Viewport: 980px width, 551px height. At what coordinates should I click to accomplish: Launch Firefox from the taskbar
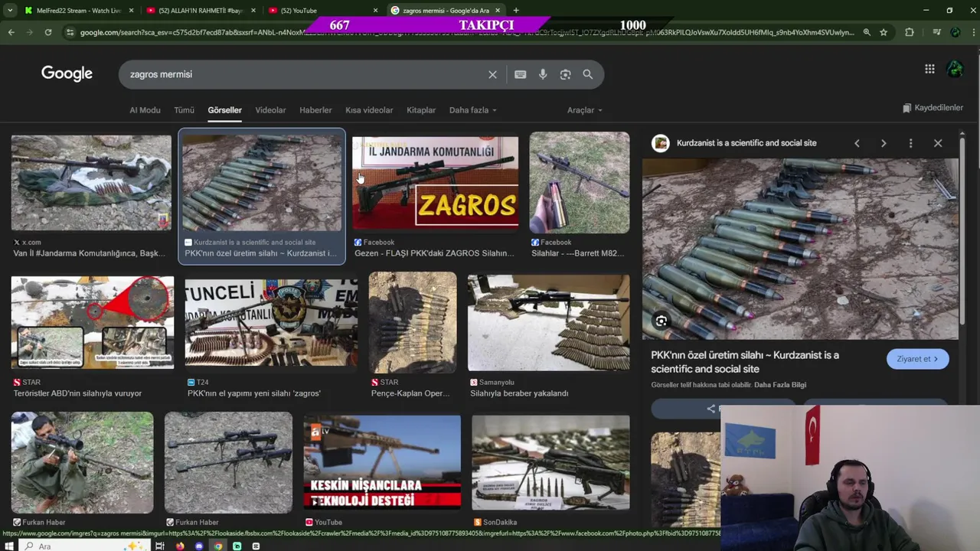pyautogui.click(x=180, y=546)
